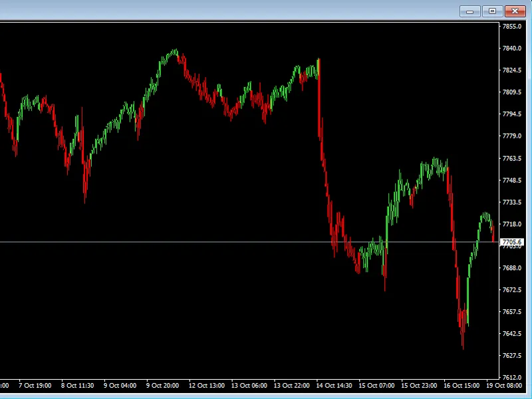
Task: Click the 14 Oct 14:30 time label
Action: coord(334,386)
